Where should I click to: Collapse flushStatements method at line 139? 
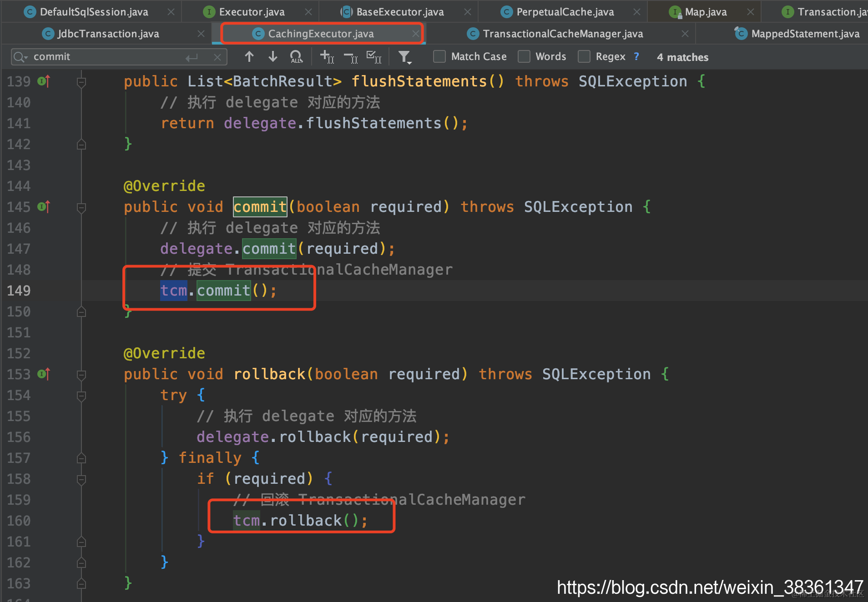(81, 82)
